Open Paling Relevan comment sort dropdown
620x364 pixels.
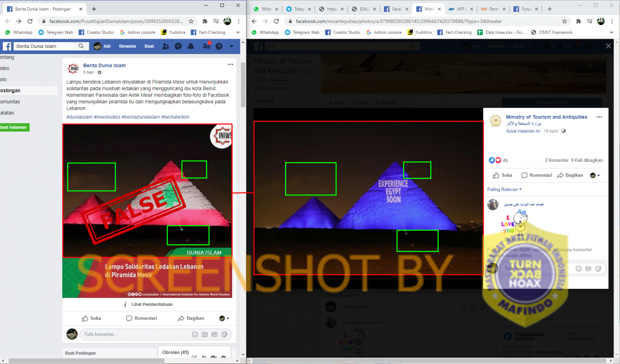pyautogui.click(x=505, y=189)
